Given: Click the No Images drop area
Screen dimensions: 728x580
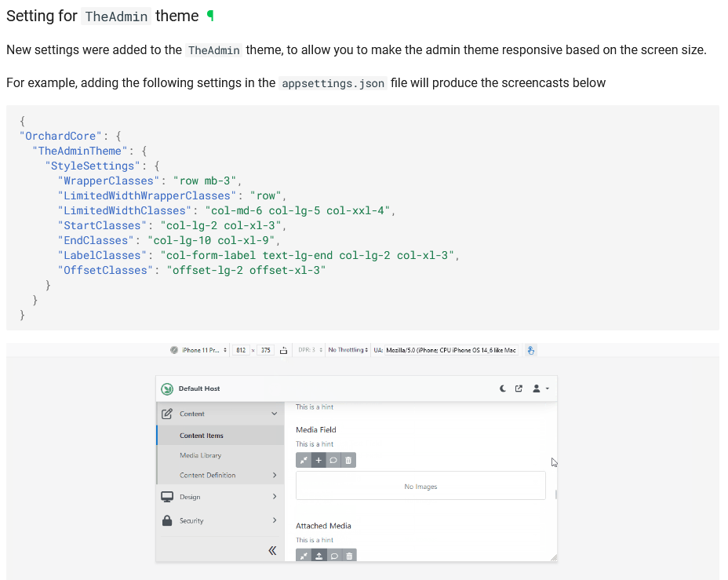Looking at the screenshot, I should (x=420, y=486).
